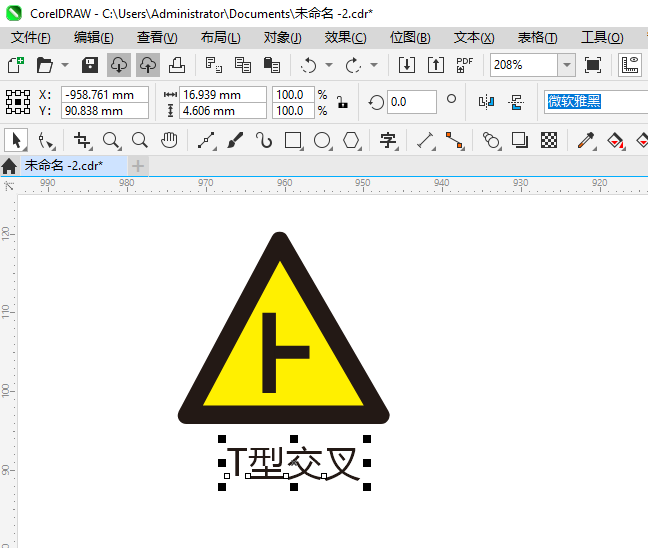Open a file with folder icon
The height and width of the screenshot is (548, 648).
tap(45, 65)
